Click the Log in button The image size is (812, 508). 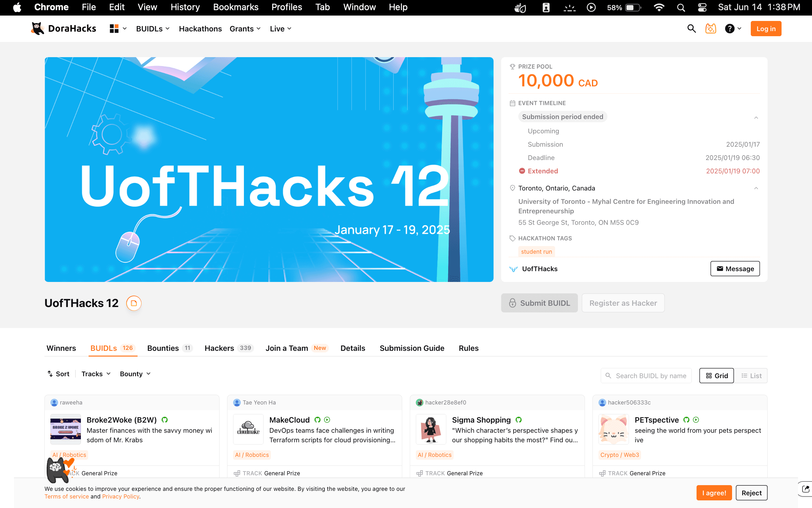coord(766,29)
